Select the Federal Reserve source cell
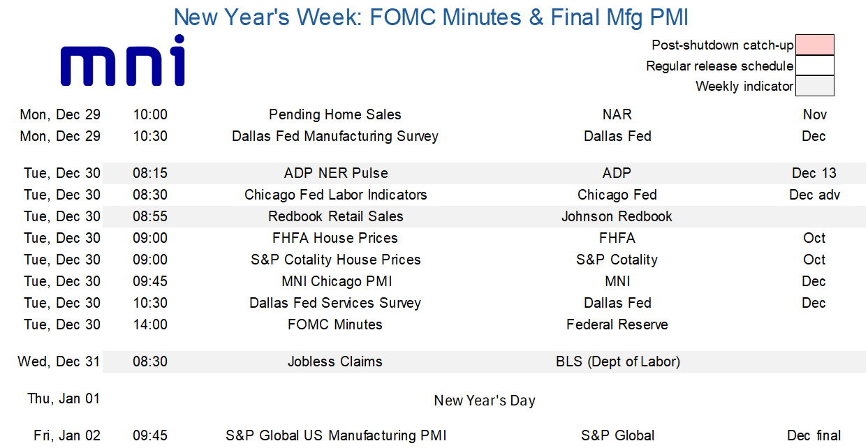This screenshot has width=868, height=448. coord(617,324)
